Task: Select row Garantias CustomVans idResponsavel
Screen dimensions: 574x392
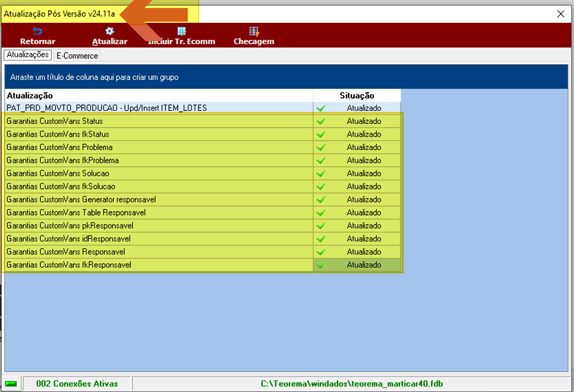Action: coord(203,239)
